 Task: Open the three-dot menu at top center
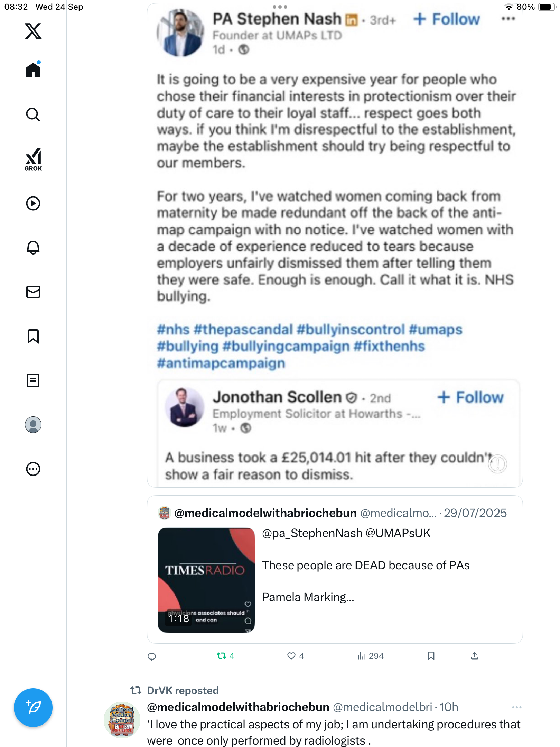(x=280, y=7)
